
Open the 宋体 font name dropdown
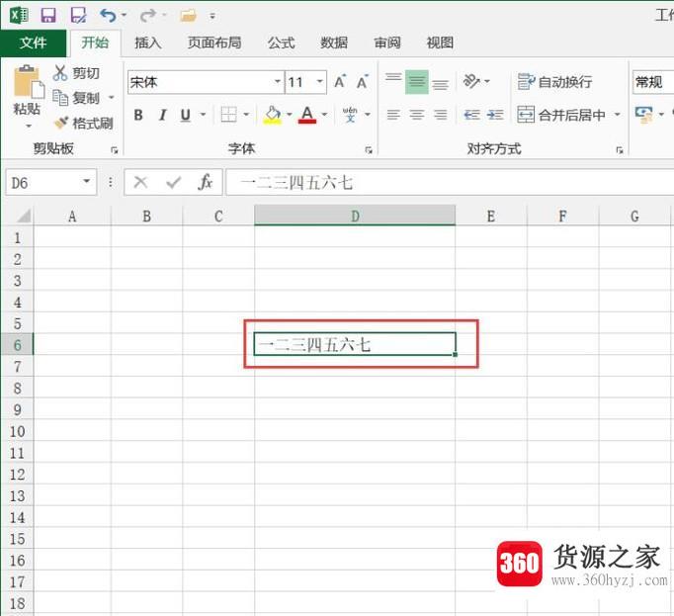(278, 82)
